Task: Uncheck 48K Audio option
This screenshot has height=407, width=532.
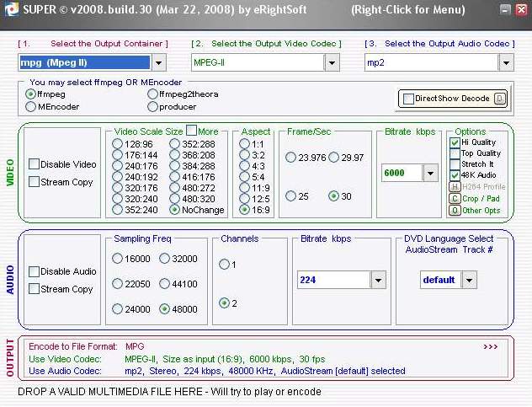Action: pyautogui.click(x=455, y=175)
